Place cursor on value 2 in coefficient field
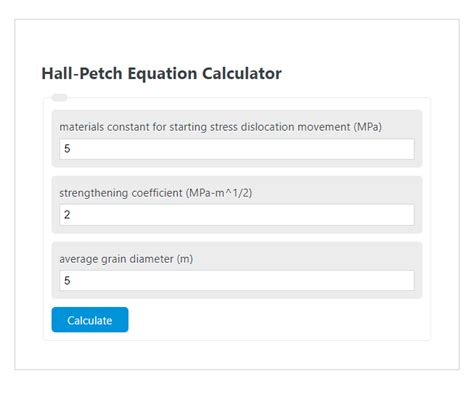 [x=67, y=215]
